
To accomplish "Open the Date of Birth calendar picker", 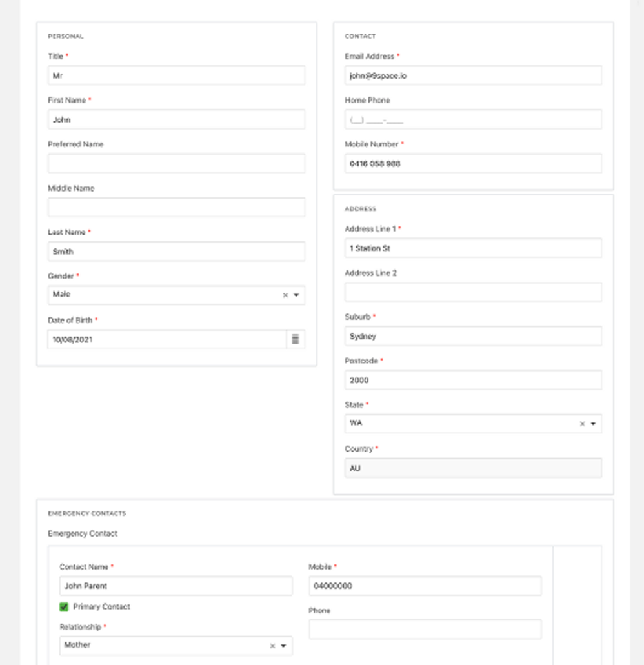I will click(x=295, y=339).
